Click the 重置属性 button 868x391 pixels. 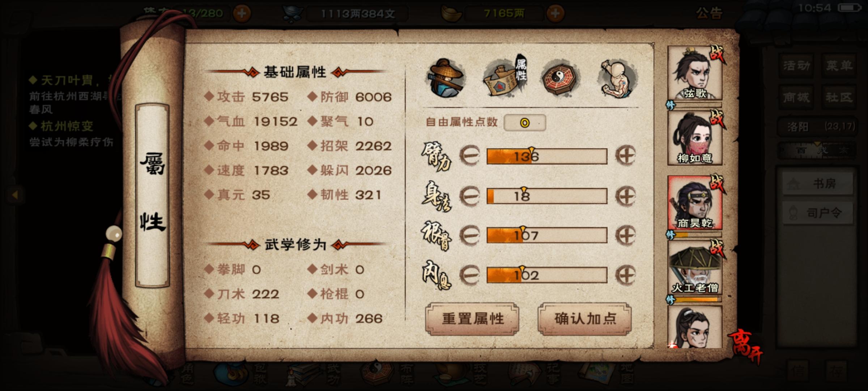point(472,319)
